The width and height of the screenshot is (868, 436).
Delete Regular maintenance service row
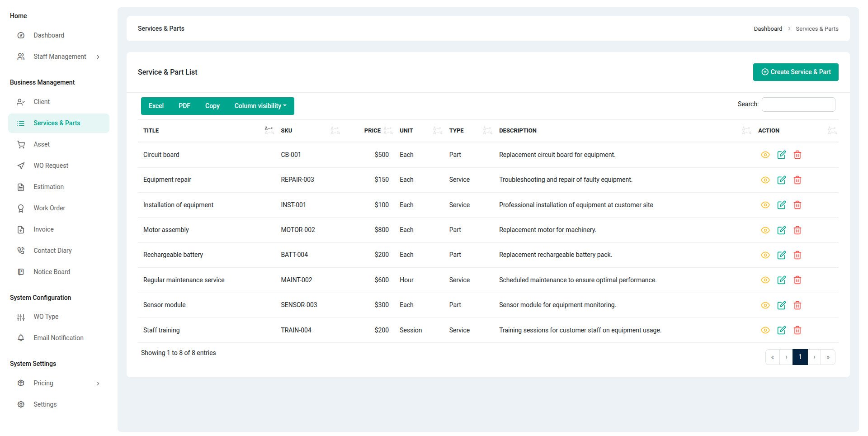tap(797, 280)
